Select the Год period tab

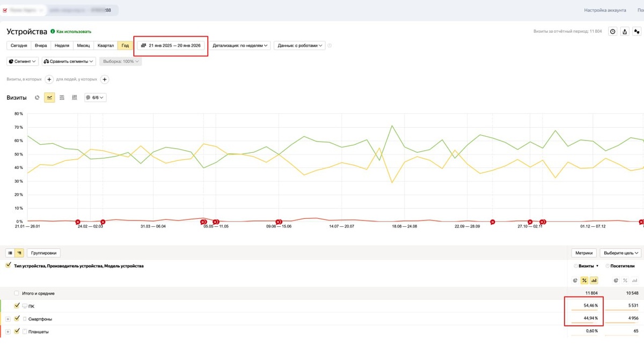point(125,46)
